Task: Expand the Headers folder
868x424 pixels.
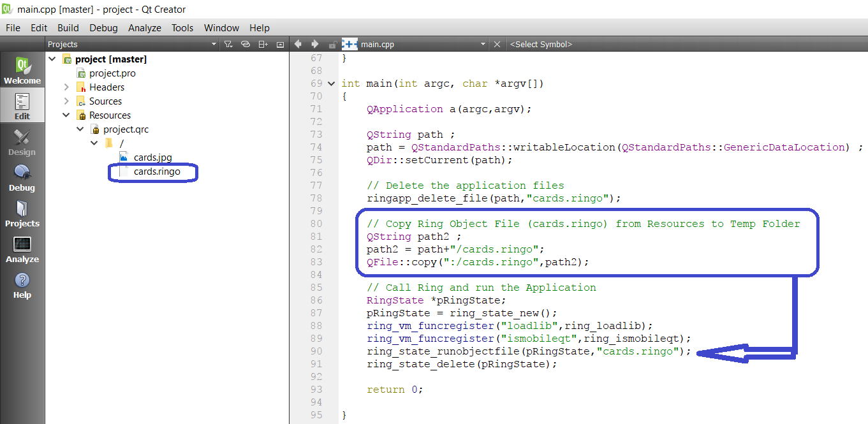Action: [66, 87]
